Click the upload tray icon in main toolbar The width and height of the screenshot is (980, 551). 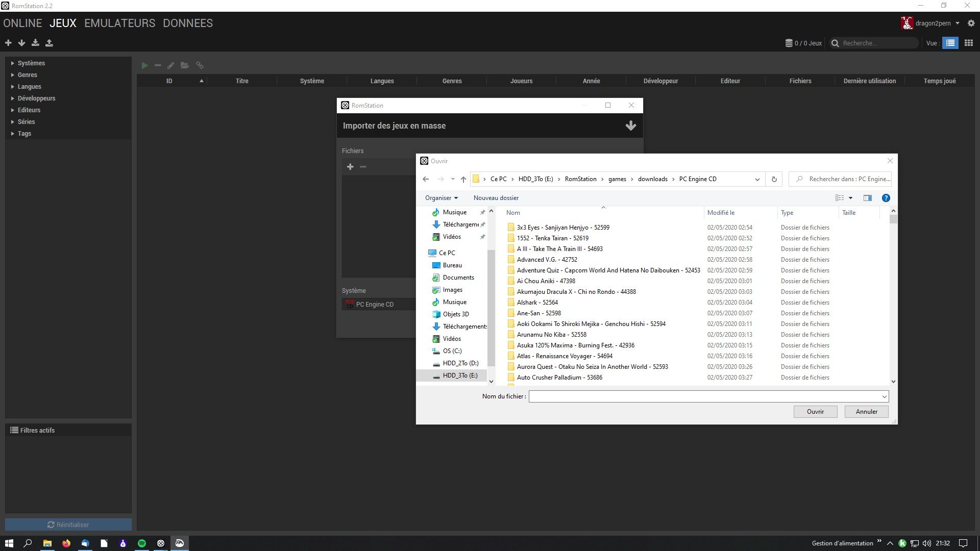(x=49, y=43)
